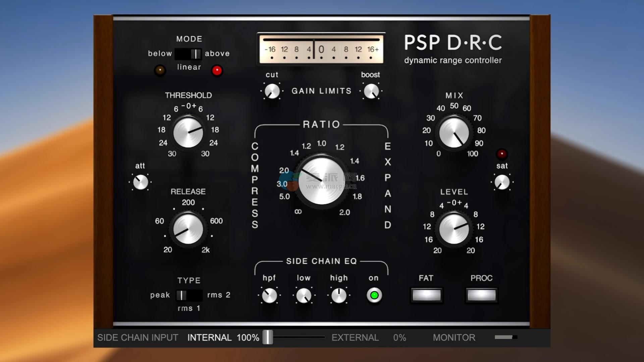Click the INTERNAL label
This screenshot has height=362, width=644.
209,338
